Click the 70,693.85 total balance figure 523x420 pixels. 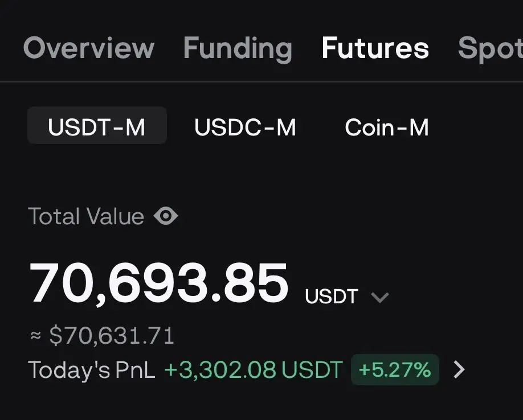point(159,283)
